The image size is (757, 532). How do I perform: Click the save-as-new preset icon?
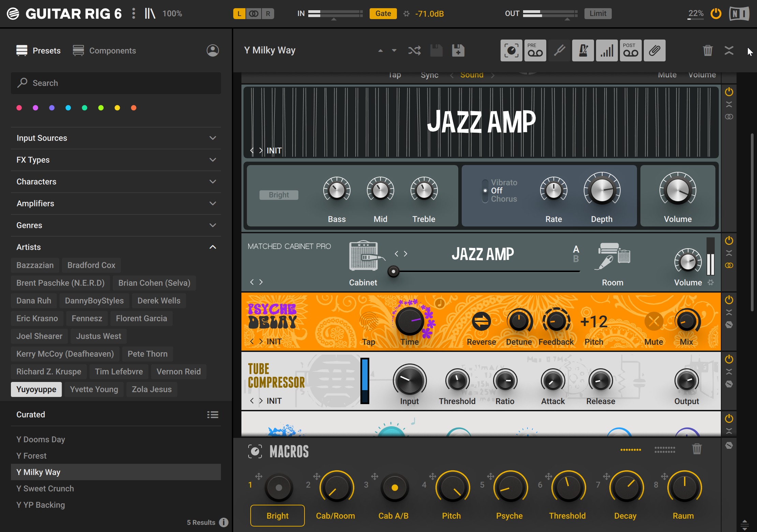click(458, 50)
